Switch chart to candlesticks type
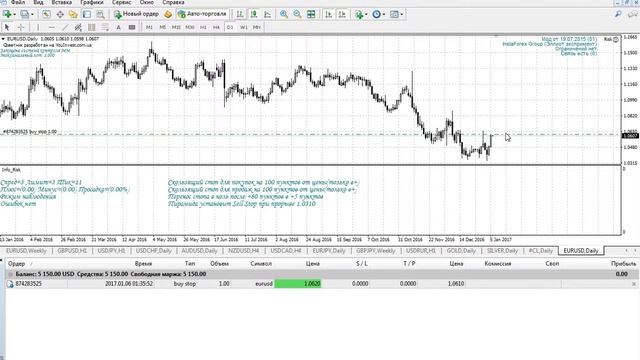Image resolution: width=640 pixels, height=360 pixels. (x=254, y=14)
